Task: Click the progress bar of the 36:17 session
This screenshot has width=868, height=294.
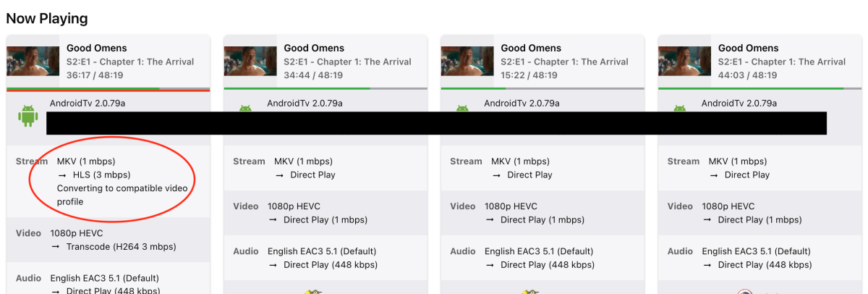Action: click(x=109, y=89)
